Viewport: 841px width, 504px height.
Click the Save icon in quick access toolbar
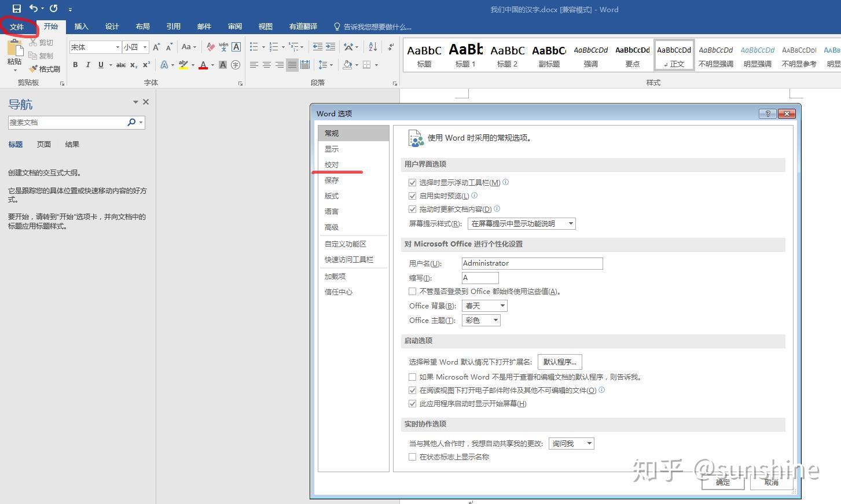(16, 9)
